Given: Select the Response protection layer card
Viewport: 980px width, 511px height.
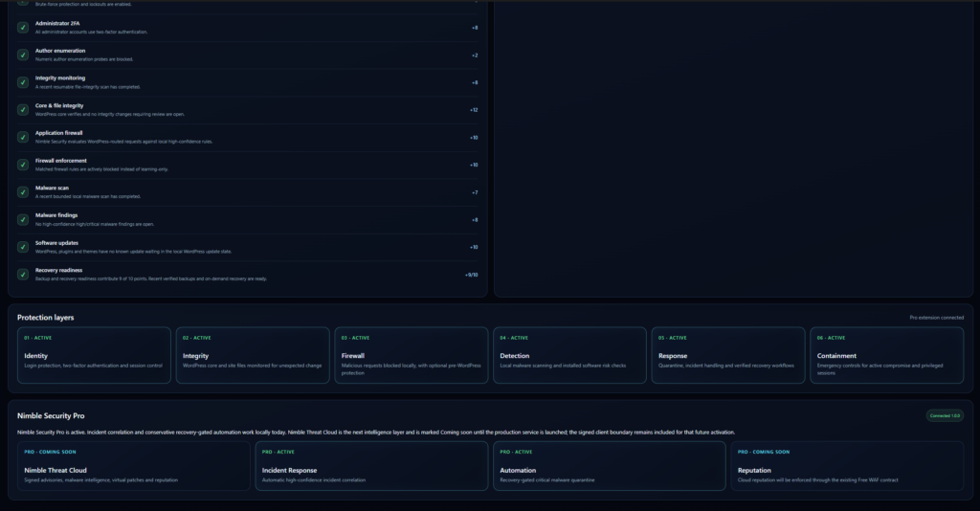Looking at the screenshot, I should [x=728, y=355].
